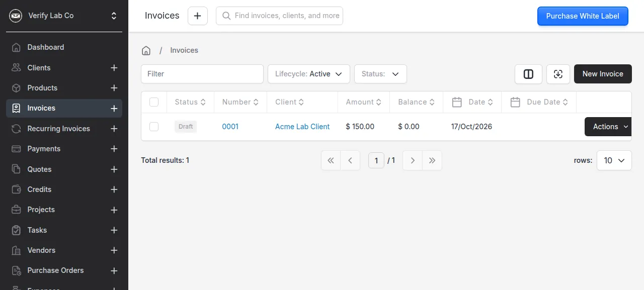Click the current page number field

376,161
